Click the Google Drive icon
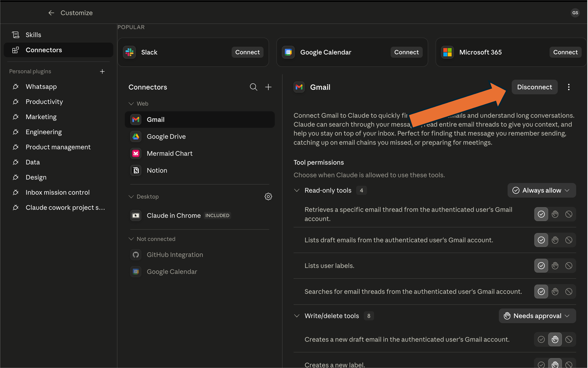The height and width of the screenshot is (368, 588). tap(136, 136)
